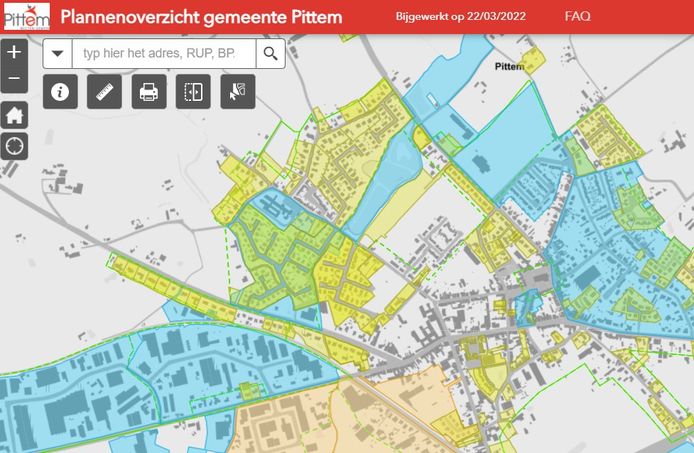
Task: Click the Plannenoverzicht gemeente Pittem title
Action: [x=201, y=17]
